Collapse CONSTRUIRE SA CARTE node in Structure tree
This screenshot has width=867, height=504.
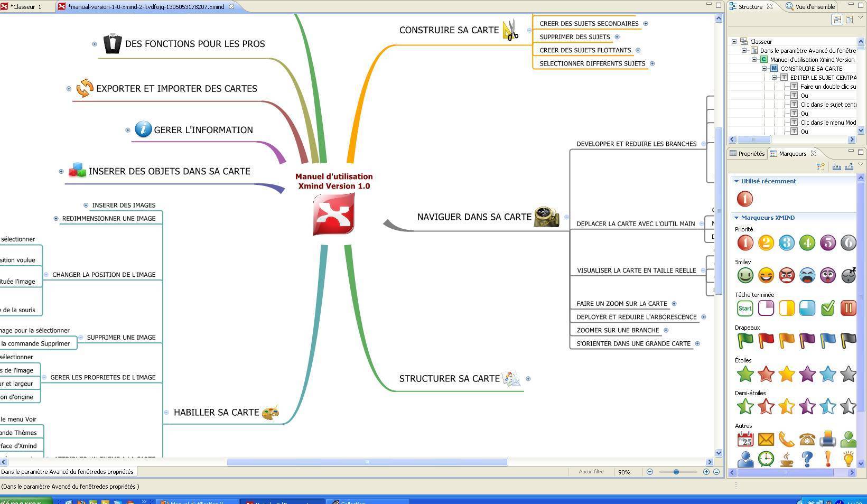tap(764, 69)
